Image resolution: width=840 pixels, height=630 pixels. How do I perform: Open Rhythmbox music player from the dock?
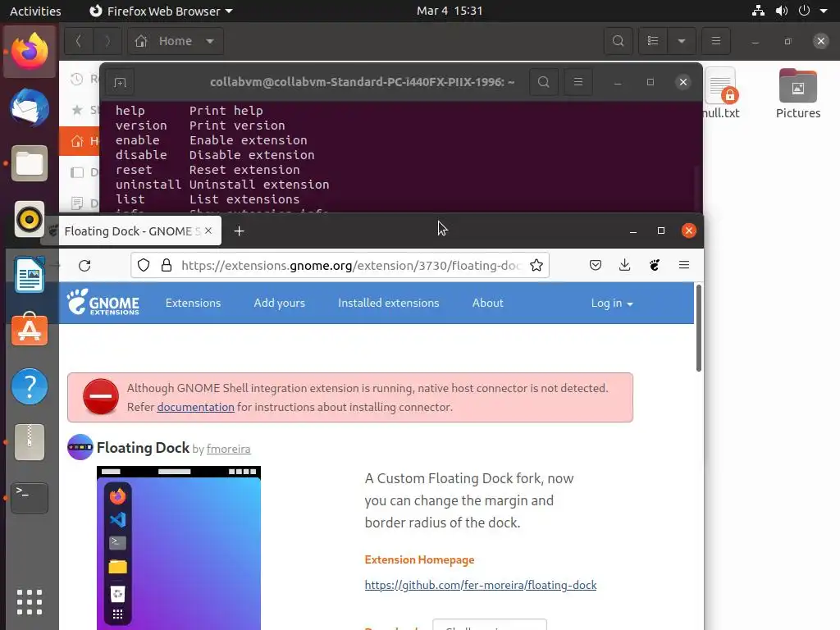(30, 219)
